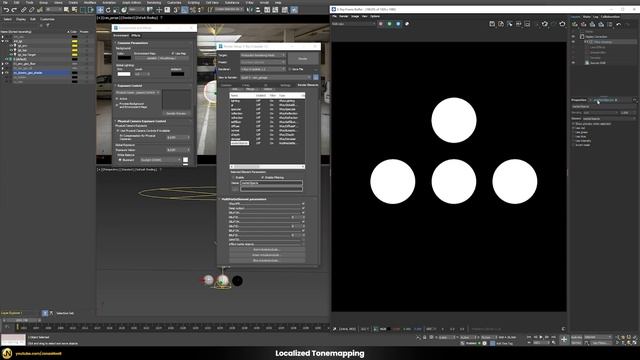The width and height of the screenshot is (640, 360).
Task: Click the black Ambient color swatch
Action: pos(178,74)
